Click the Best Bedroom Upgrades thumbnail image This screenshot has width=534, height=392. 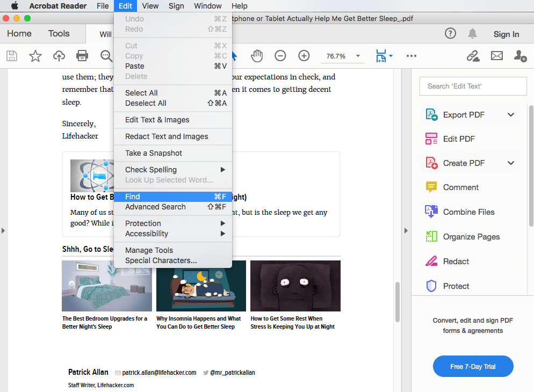(x=106, y=286)
